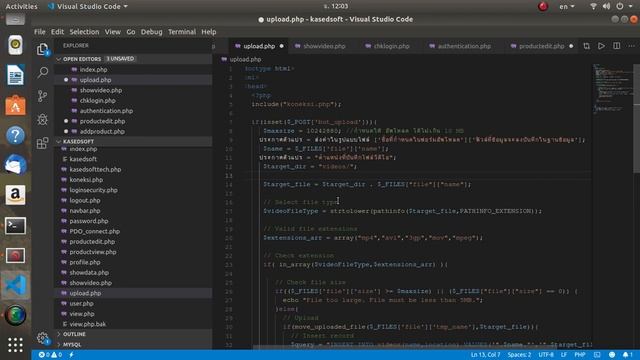The height and width of the screenshot is (360, 640).
Task: Open the Edit menu
Action: pos(57,32)
